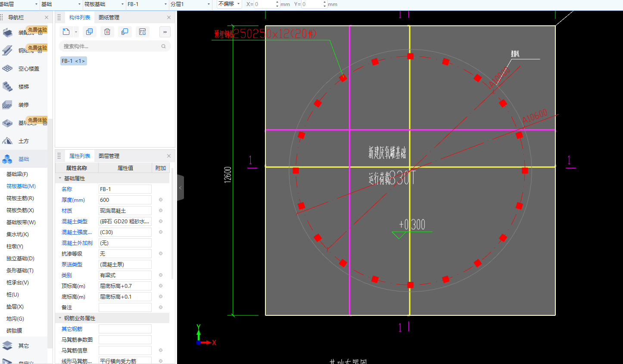Toggle the 附加 option for 备注
623x364 pixels.
[161, 307]
